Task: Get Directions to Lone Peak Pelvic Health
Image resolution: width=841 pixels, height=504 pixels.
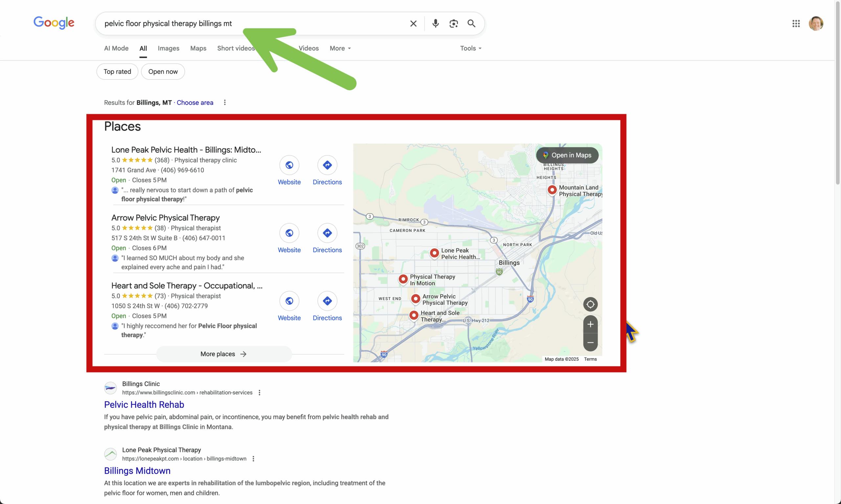Action: 327,165
